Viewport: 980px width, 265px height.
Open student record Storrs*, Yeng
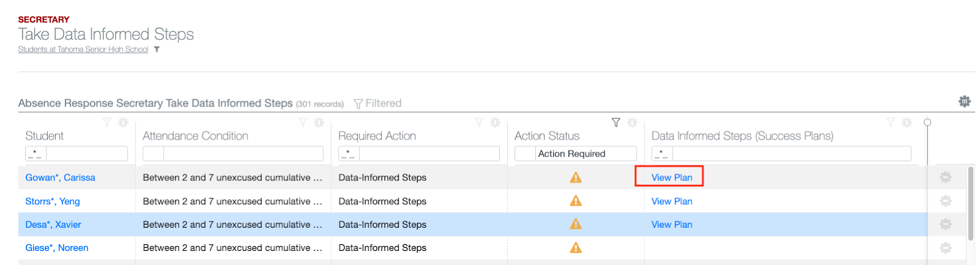click(x=53, y=201)
